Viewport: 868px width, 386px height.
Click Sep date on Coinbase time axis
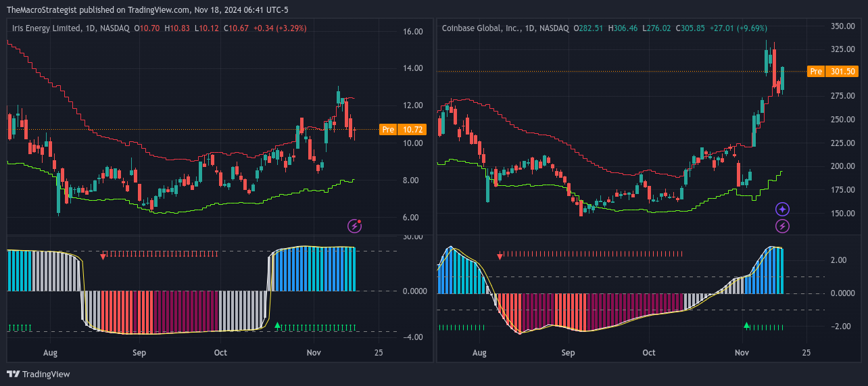[x=568, y=353]
